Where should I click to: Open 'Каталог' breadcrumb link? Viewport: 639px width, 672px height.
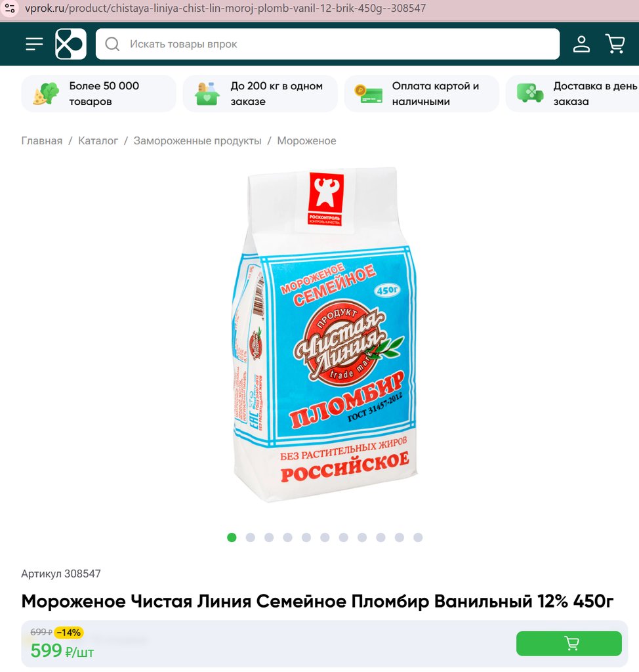pyautogui.click(x=98, y=140)
